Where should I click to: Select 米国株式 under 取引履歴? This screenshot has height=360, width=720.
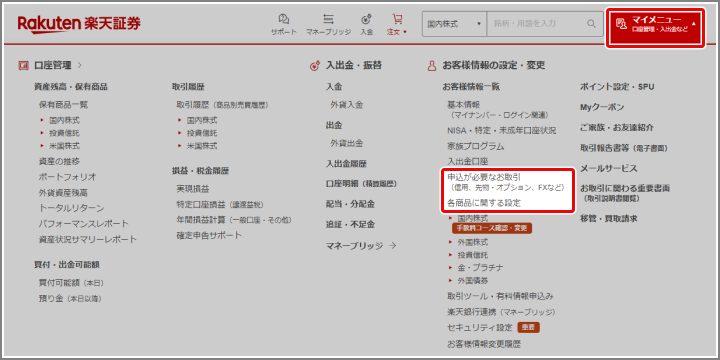(x=202, y=146)
